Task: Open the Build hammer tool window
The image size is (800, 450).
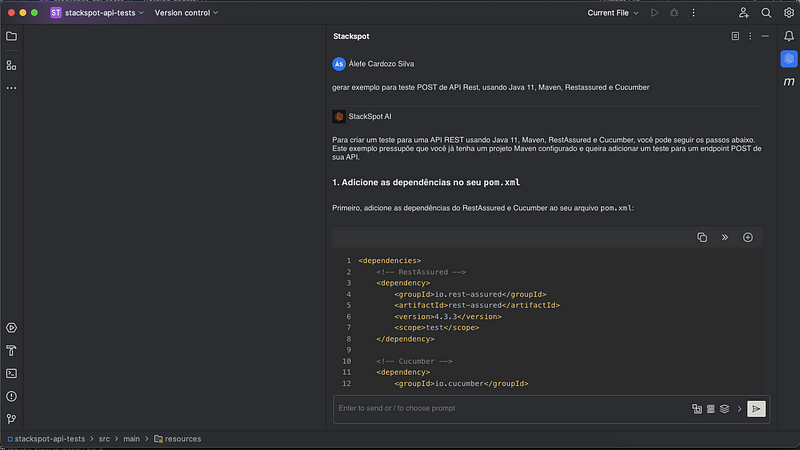Action: [11, 351]
